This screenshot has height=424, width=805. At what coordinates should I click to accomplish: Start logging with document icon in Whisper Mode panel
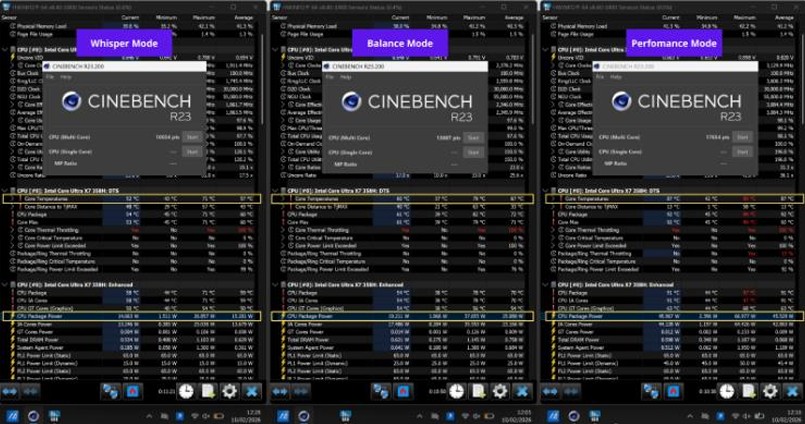[x=208, y=392]
